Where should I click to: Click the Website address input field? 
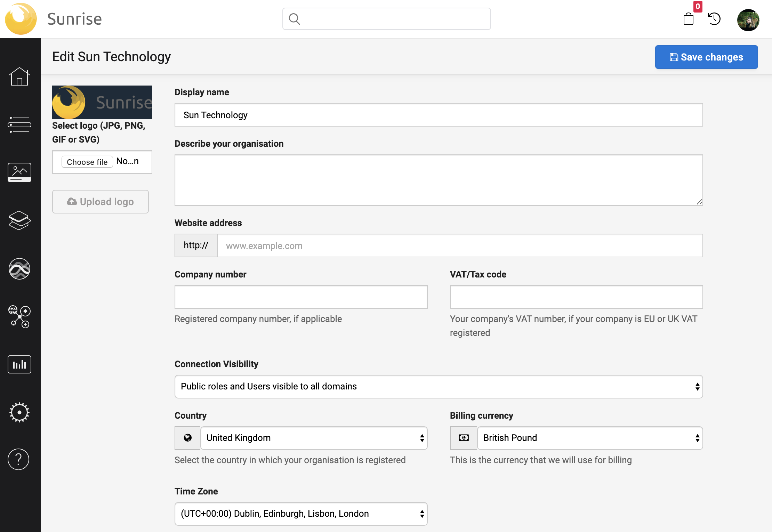[x=460, y=245]
